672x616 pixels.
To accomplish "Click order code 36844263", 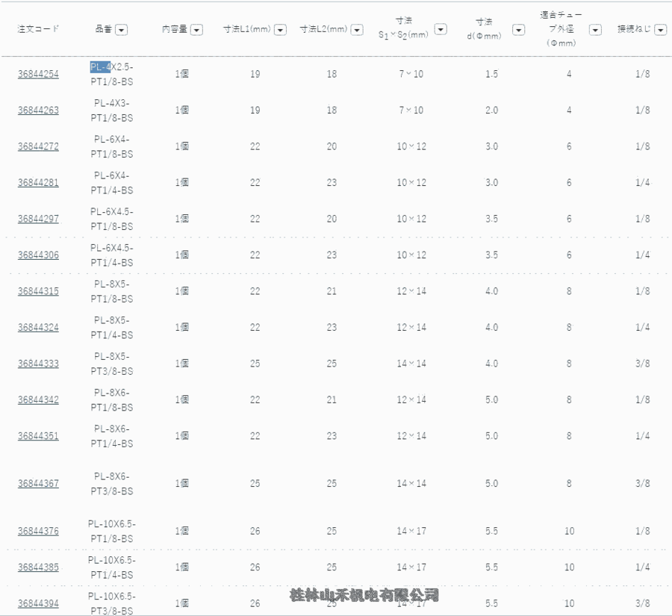I will tap(38, 111).
